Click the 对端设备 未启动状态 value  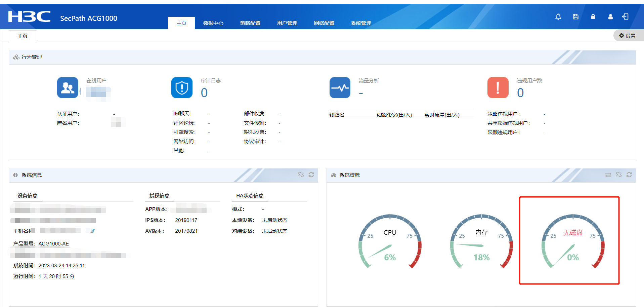click(275, 231)
